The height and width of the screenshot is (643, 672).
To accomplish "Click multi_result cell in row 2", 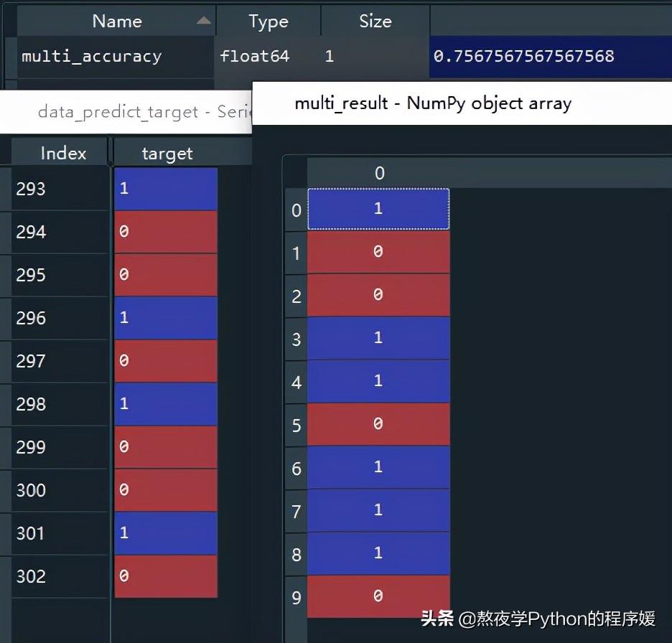I will coord(379,295).
